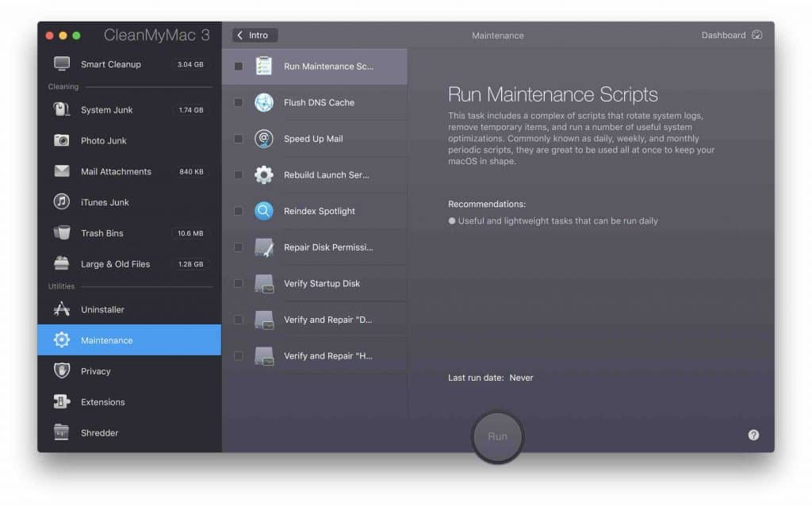Tick the Flush DNS Cache checkbox

238,102
